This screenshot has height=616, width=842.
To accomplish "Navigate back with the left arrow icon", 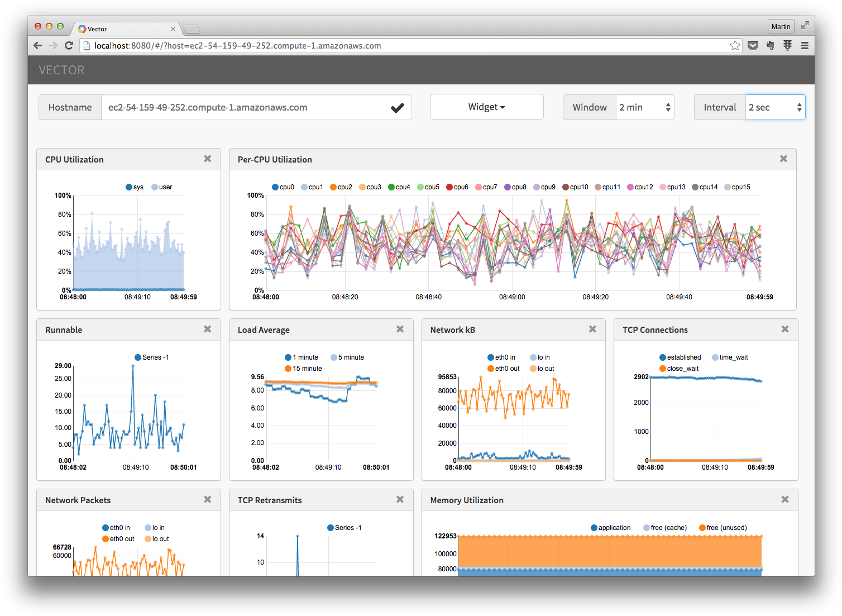I will pos(37,45).
